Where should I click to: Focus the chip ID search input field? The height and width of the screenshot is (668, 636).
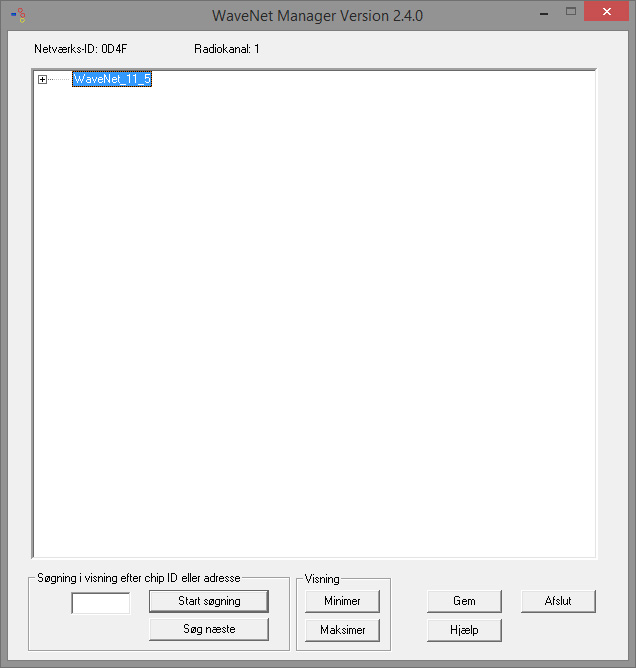100,603
